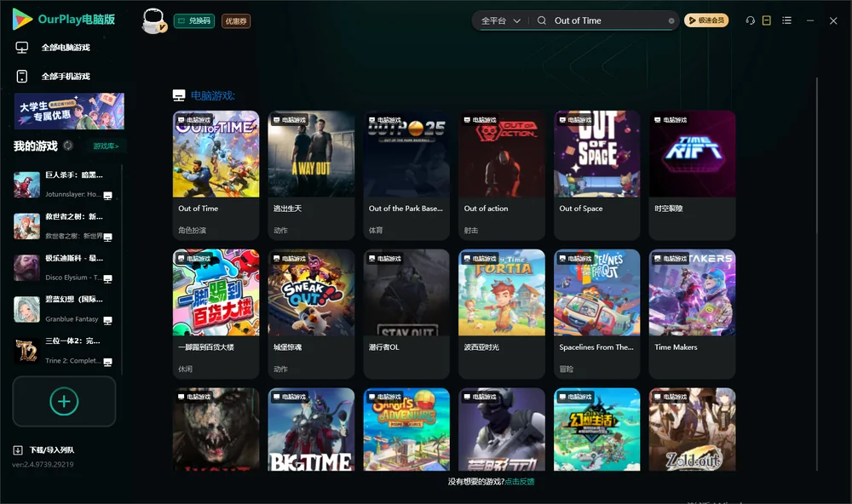Click the PC badge icon on Granblue Fantasy row
This screenshot has width=852, height=504.
107,320
